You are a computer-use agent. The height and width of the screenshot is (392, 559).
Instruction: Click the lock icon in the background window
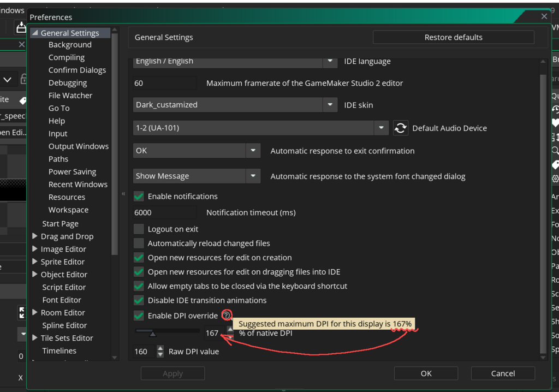coord(23,79)
